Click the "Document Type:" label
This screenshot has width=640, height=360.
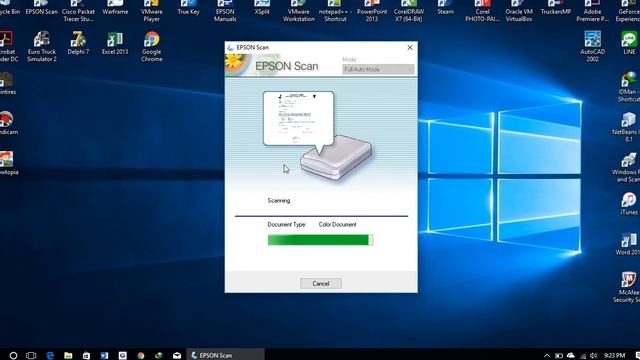pos(287,224)
